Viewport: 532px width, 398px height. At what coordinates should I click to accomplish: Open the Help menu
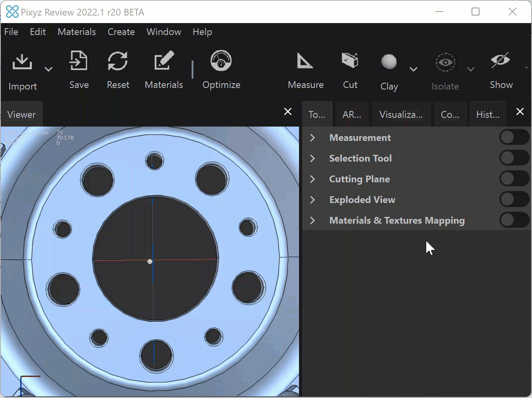point(202,32)
